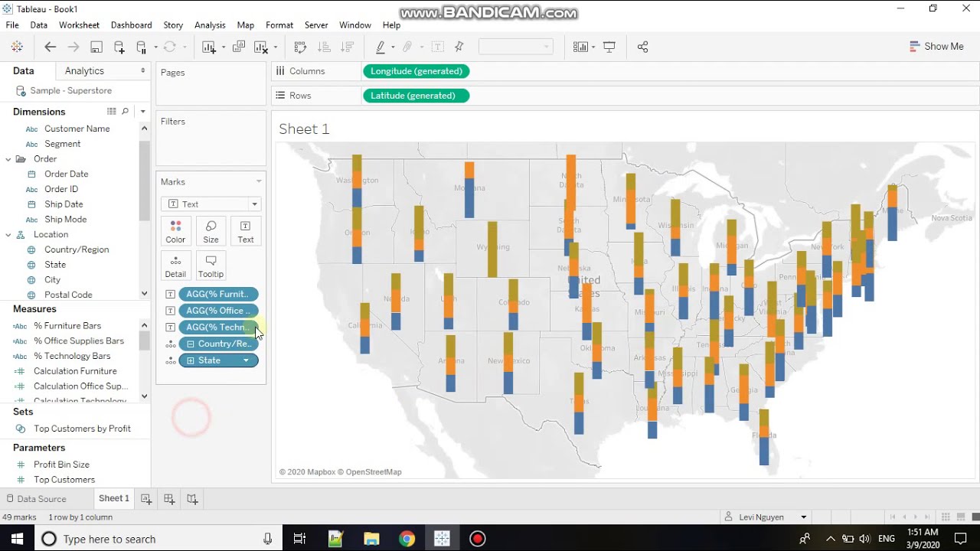Swap rows and columns icon
This screenshot has height=551, width=980.
coord(300,47)
